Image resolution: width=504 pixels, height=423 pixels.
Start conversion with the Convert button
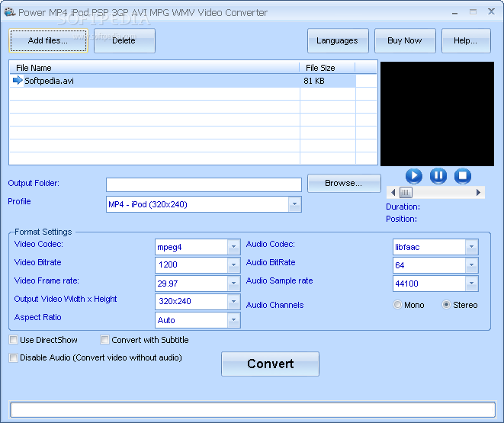coord(270,364)
